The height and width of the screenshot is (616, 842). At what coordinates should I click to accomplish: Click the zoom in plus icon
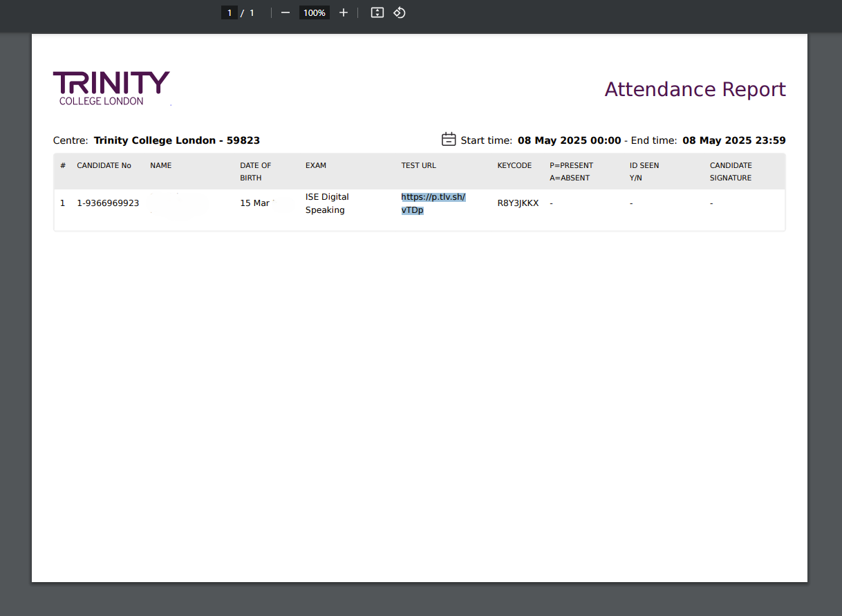tap(344, 12)
